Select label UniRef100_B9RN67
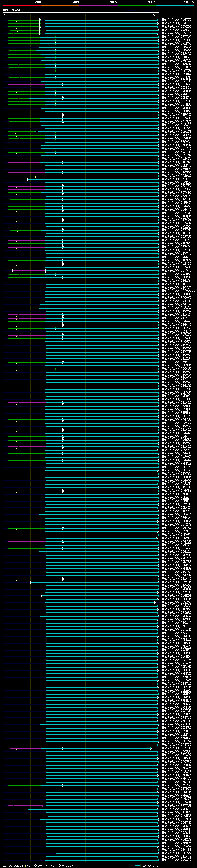This screenshot has height=868, width=197. [x=177, y=111]
